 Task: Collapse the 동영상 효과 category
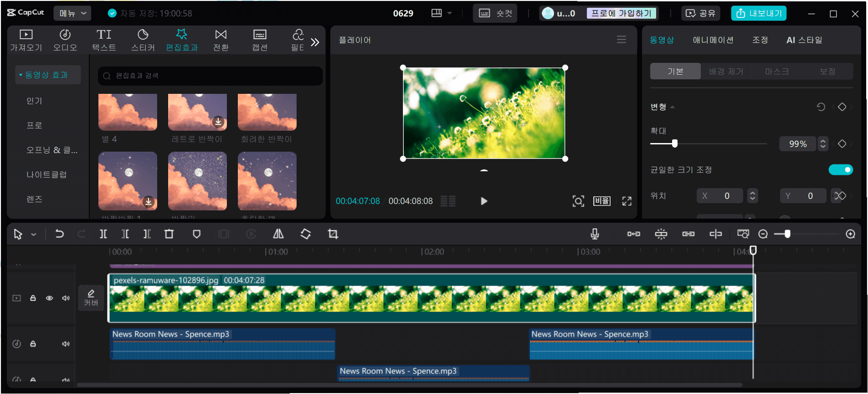[48, 75]
